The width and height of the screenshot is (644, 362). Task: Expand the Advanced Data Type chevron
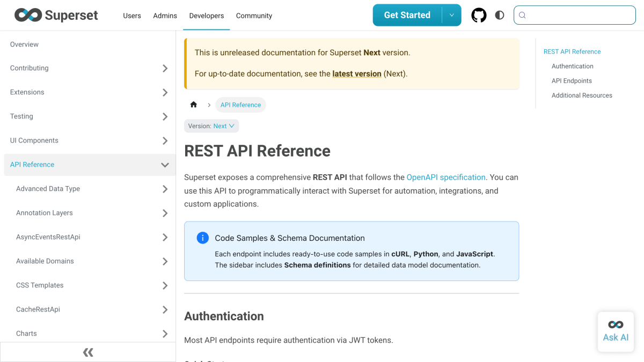[x=165, y=189]
